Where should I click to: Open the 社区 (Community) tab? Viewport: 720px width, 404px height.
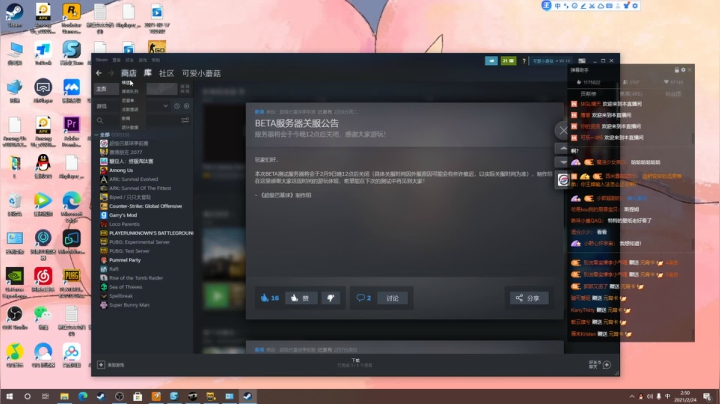coord(166,73)
